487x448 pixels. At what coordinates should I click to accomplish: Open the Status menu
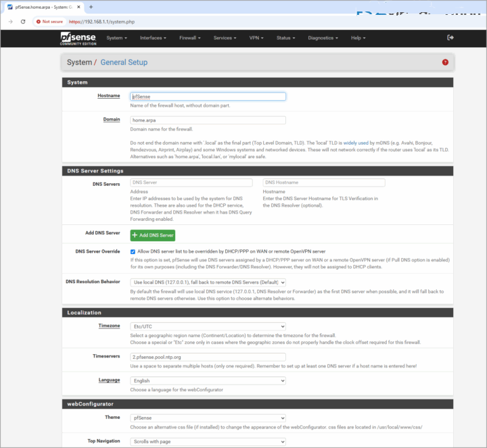tap(285, 38)
